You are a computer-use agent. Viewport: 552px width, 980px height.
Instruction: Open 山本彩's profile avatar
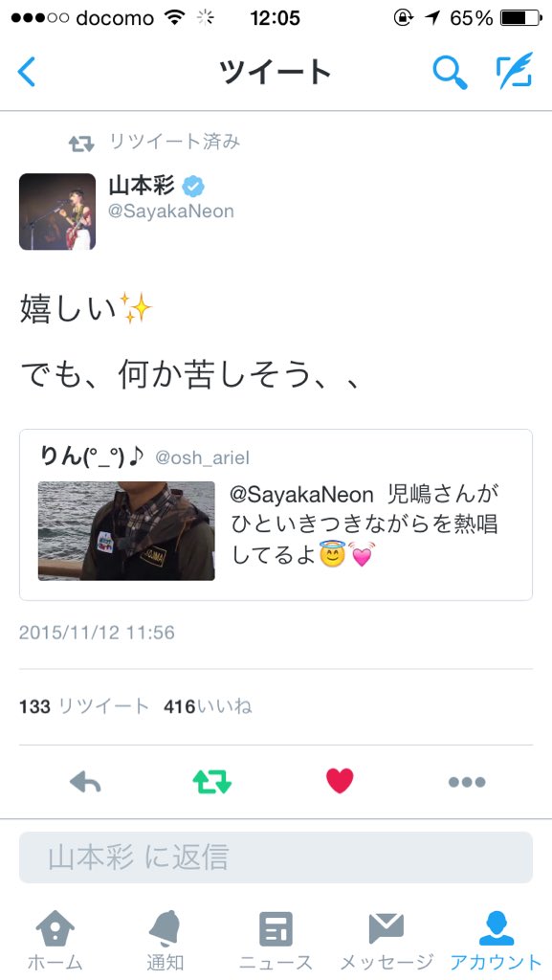tap(57, 212)
